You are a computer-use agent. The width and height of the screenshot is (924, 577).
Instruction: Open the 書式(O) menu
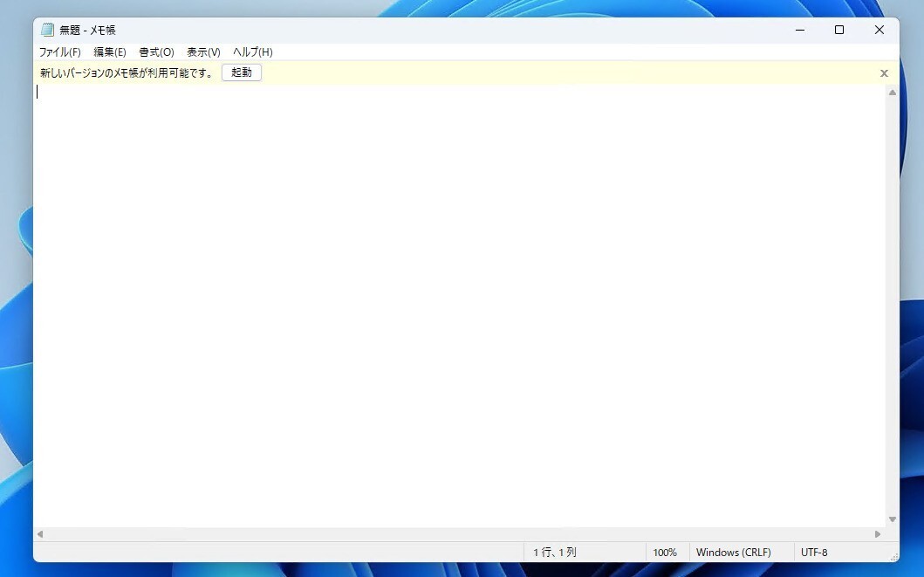point(156,52)
